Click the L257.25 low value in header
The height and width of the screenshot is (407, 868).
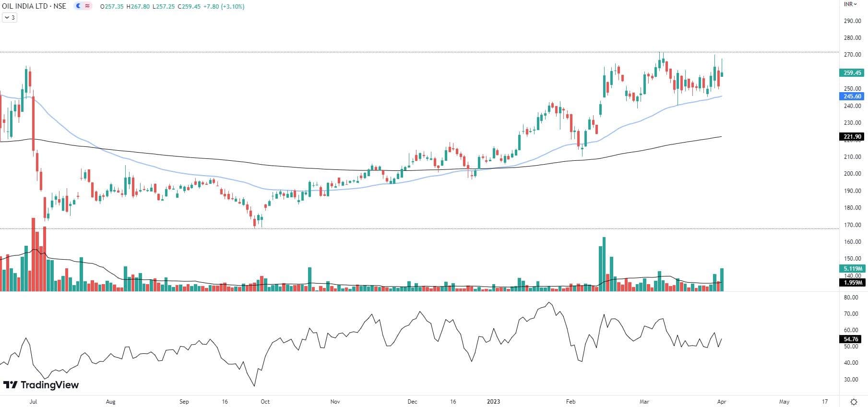[163, 7]
